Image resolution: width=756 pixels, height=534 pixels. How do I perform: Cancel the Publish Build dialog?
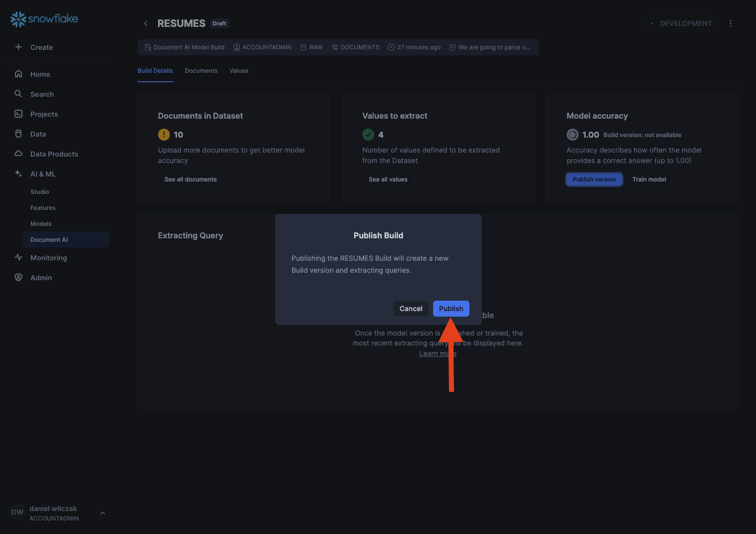tap(411, 309)
